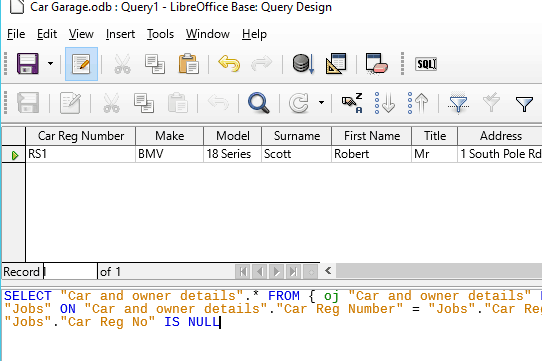Sort ascending with the down arrow icon
Image resolution: width=542 pixels, height=361 pixels.
pyautogui.click(x=385, y=103)
